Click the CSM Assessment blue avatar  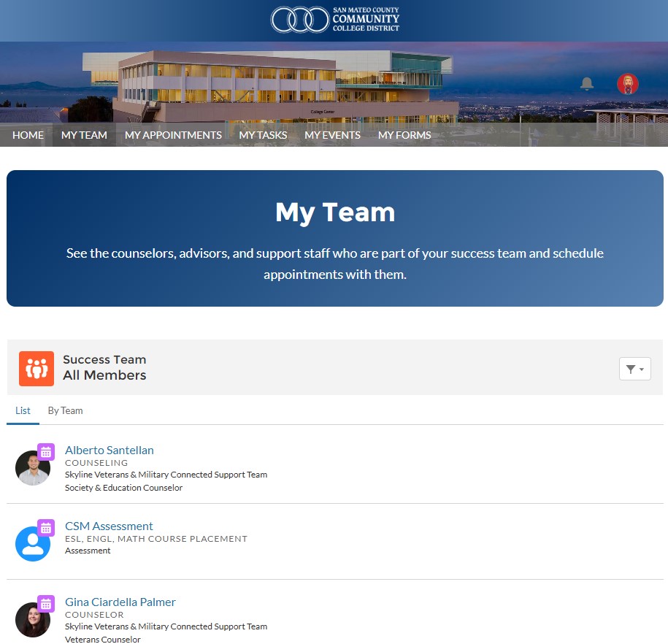pos(33,544)
